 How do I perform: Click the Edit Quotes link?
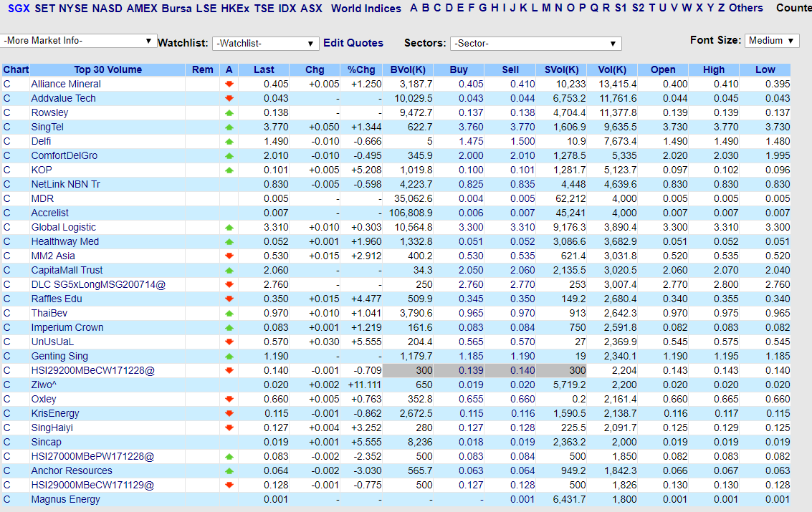[353, 43]
